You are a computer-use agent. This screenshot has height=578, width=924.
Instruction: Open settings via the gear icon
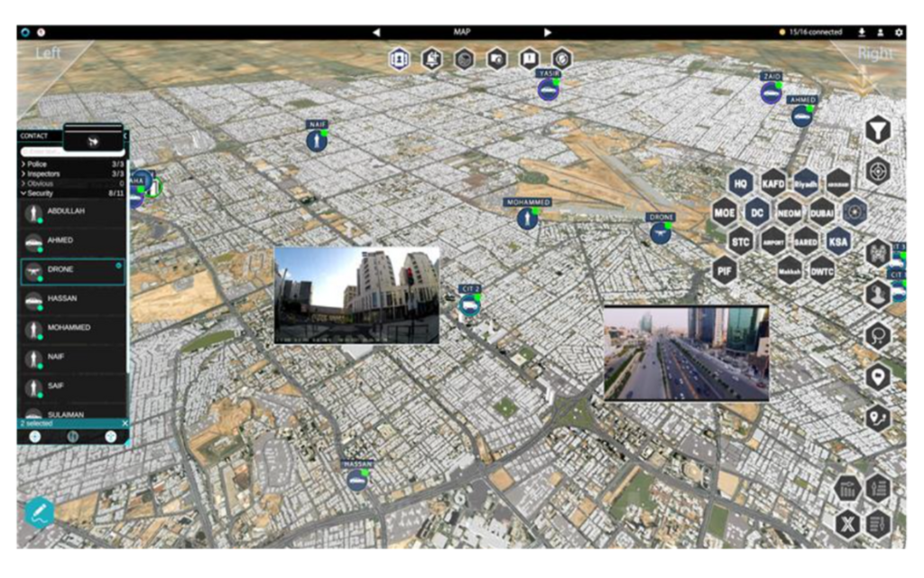(898, 32)
